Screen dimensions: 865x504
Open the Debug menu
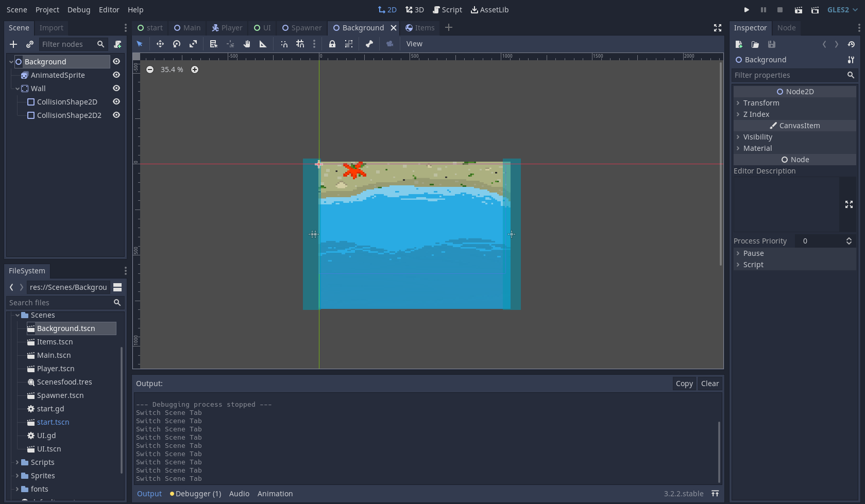[79, 10]
